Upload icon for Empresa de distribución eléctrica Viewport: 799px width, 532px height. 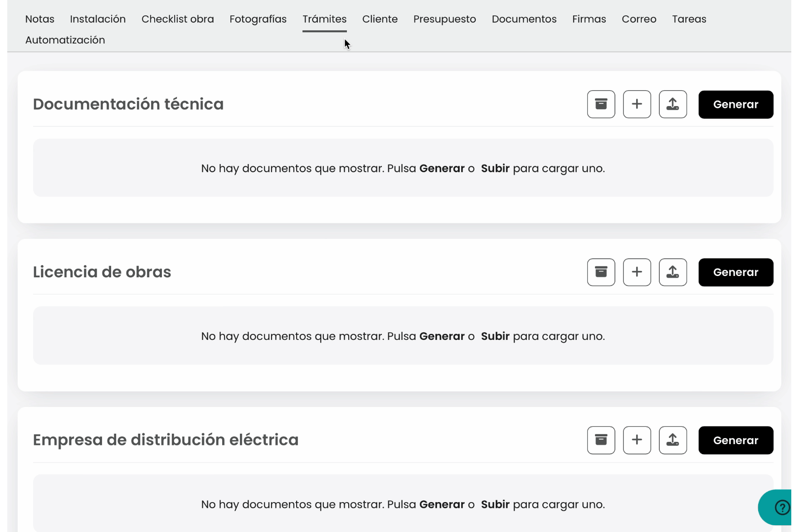672,440
